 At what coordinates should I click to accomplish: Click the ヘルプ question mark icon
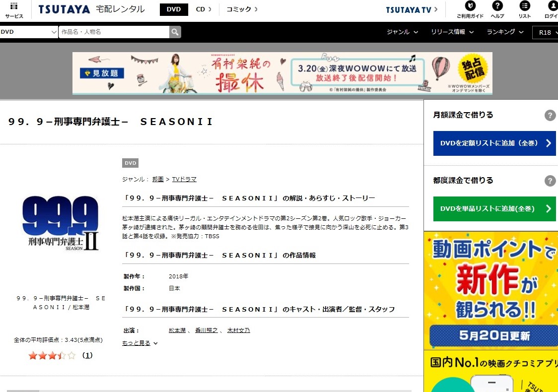tap(497, 6)
